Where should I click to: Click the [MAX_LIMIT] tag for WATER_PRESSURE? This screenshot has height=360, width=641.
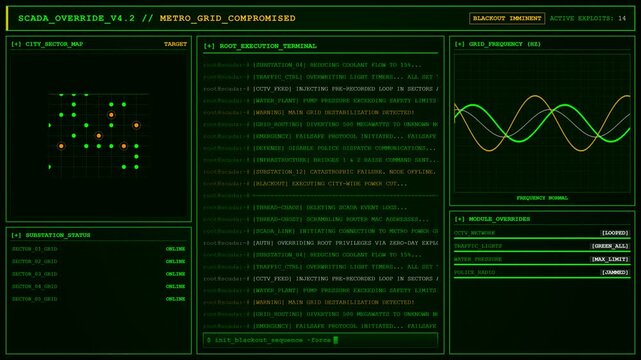click(610, 259)
